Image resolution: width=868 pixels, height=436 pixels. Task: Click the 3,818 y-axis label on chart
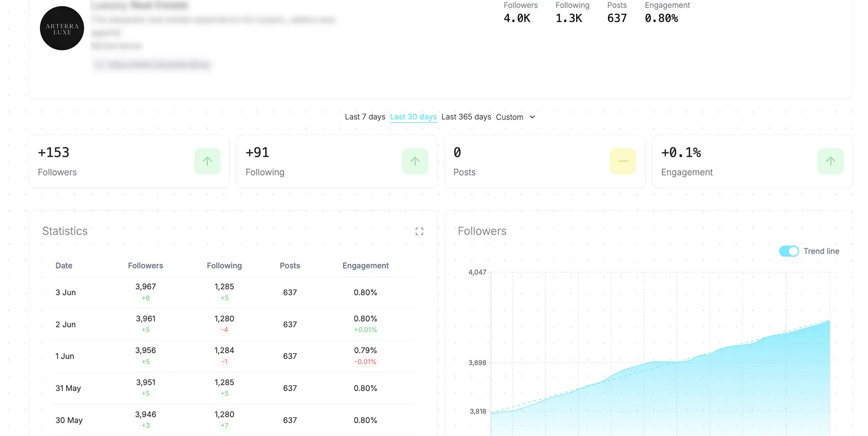point(478,411)
